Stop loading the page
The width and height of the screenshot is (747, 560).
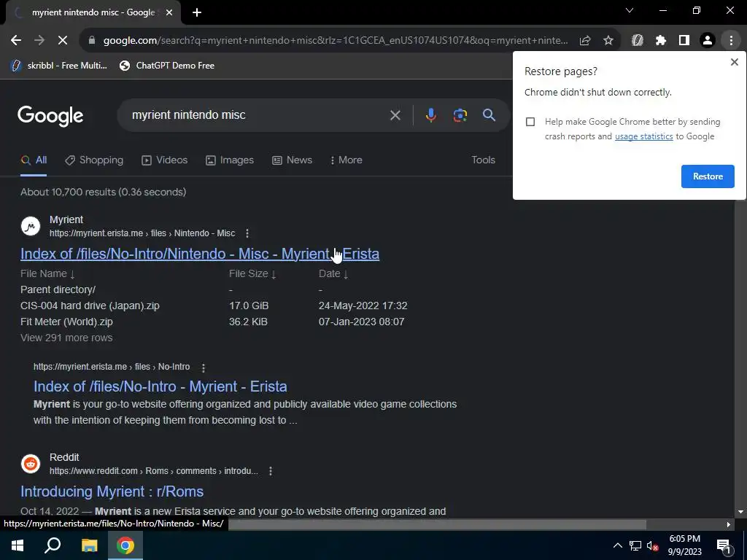(x=63, y=41)
